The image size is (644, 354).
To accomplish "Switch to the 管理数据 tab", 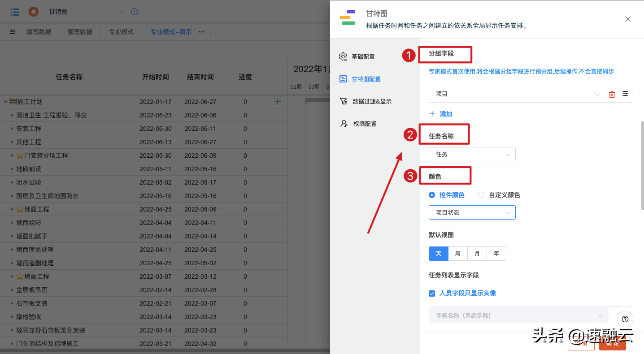I will click(80, 32).
